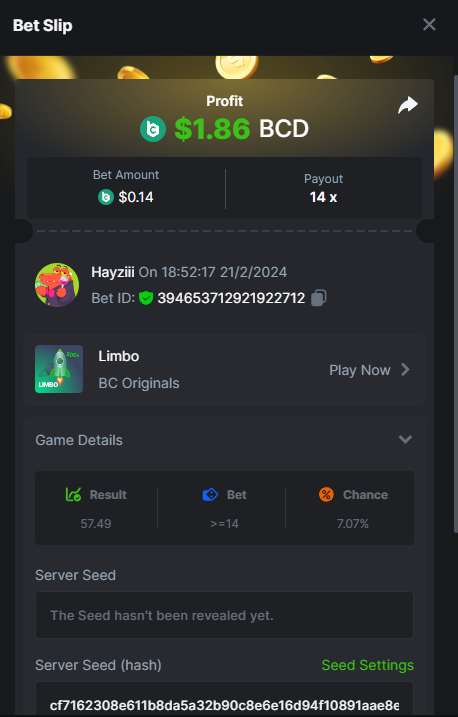Copy the Bet ID with copy icon
Viewport: 458px width, 717px height.
tap(319, 298)
